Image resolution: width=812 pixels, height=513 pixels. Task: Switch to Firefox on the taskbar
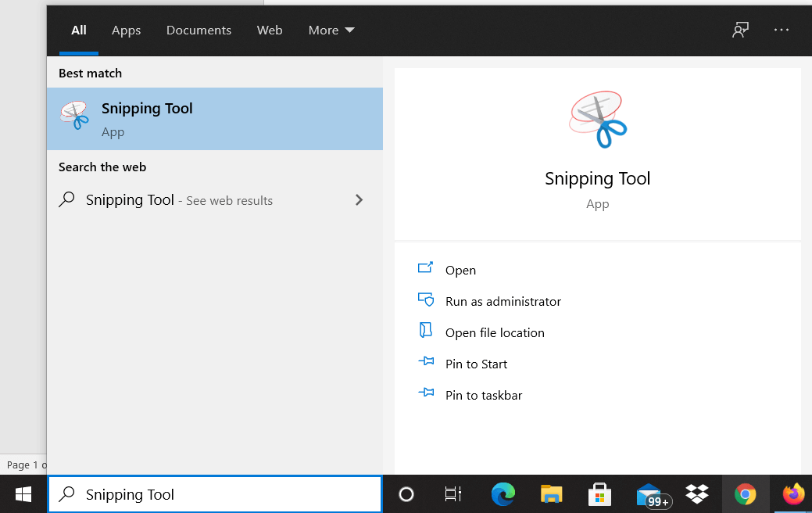click(793, 494)
